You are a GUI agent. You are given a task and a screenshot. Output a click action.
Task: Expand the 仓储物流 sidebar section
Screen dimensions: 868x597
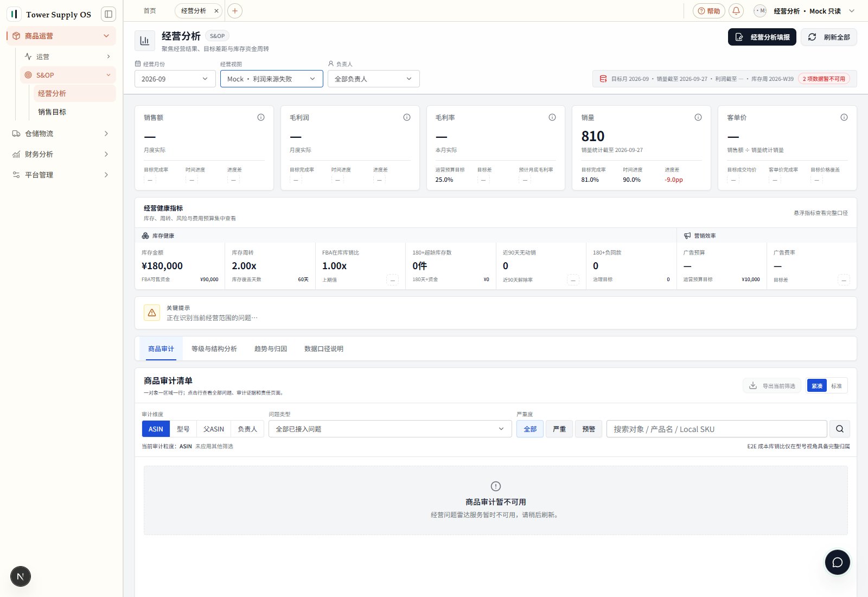[61, 134]
